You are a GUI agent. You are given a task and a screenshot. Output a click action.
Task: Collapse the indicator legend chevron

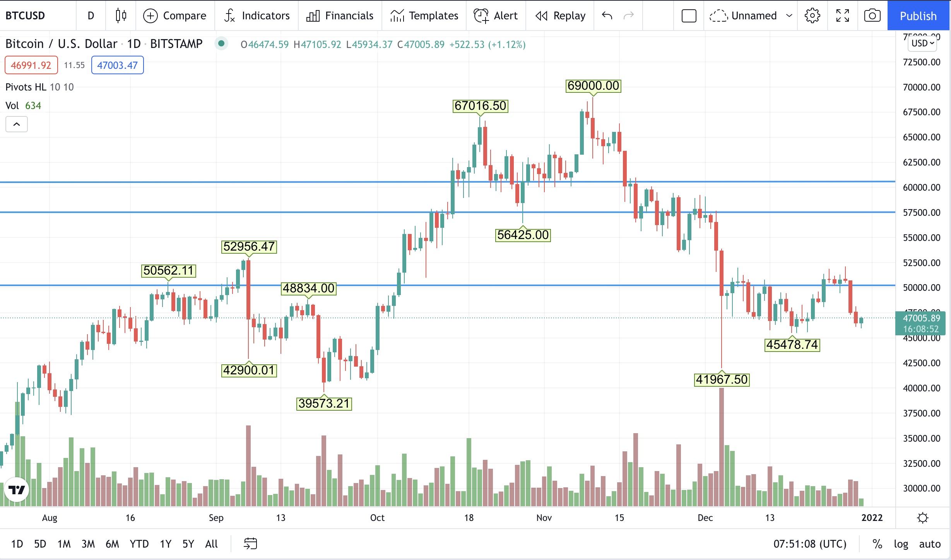[x=17, y=124]
